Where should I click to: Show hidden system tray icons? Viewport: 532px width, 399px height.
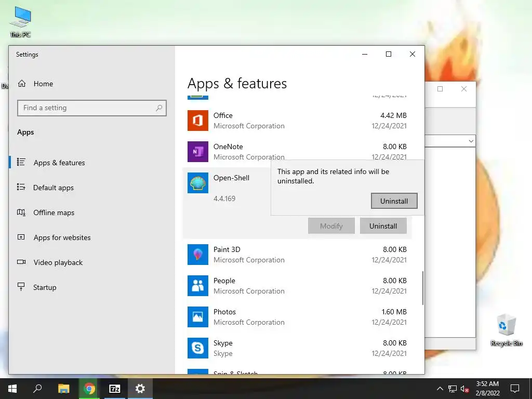(440, 389)
